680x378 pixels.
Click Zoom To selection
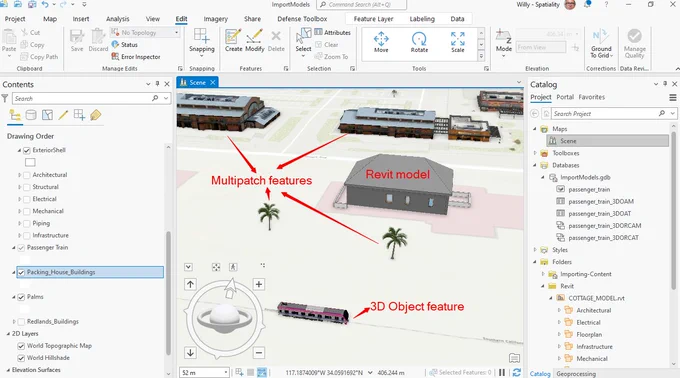coord(331,57)
